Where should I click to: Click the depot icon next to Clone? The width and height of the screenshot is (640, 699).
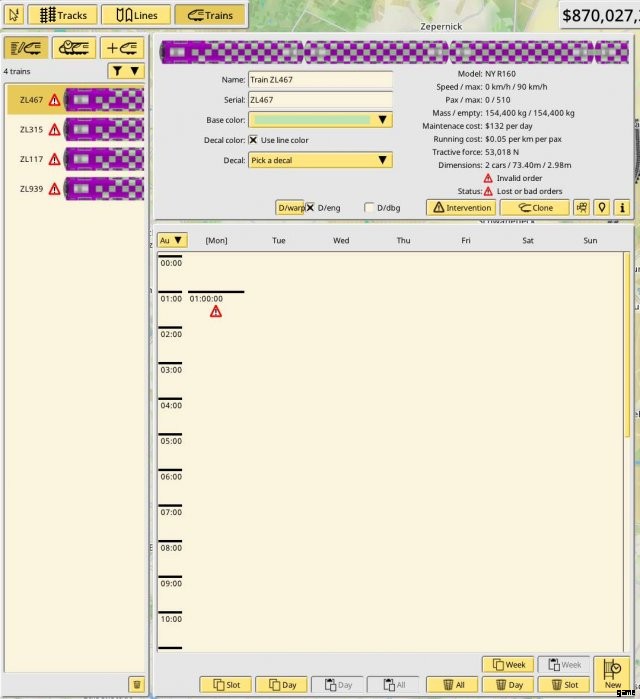581,207
